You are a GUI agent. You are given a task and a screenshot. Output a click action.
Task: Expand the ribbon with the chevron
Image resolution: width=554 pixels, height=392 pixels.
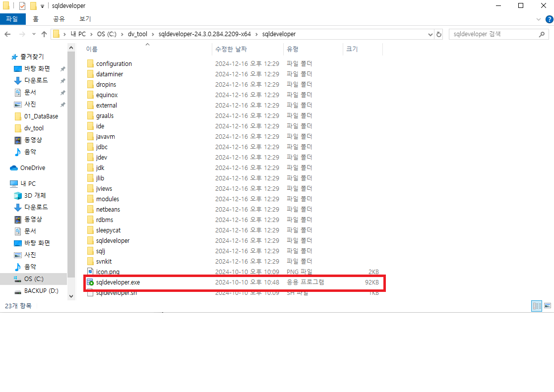pyautogui.click(x=539, y=19)
